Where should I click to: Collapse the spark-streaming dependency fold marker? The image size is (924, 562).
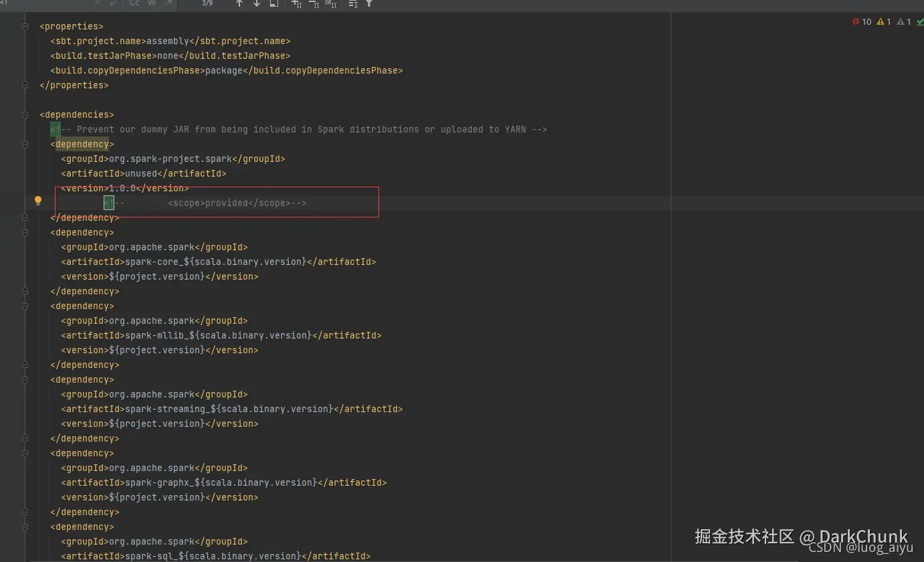pyautogui.click(x=25, y=379)
